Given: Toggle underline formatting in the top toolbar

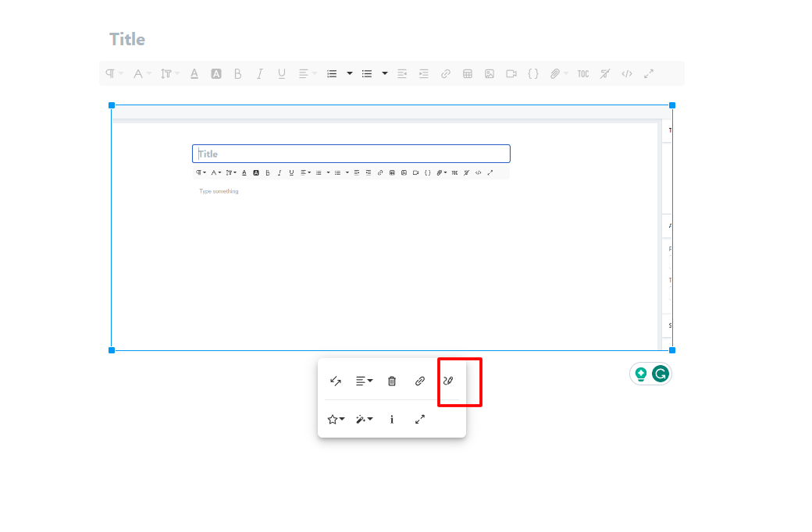Looking at the screenshot, I should (x=282, y=74).
